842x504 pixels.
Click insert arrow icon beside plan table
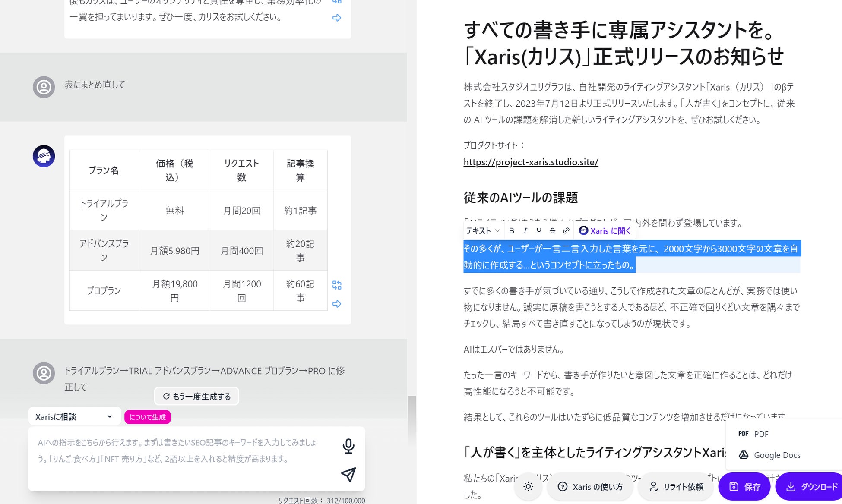337,304
